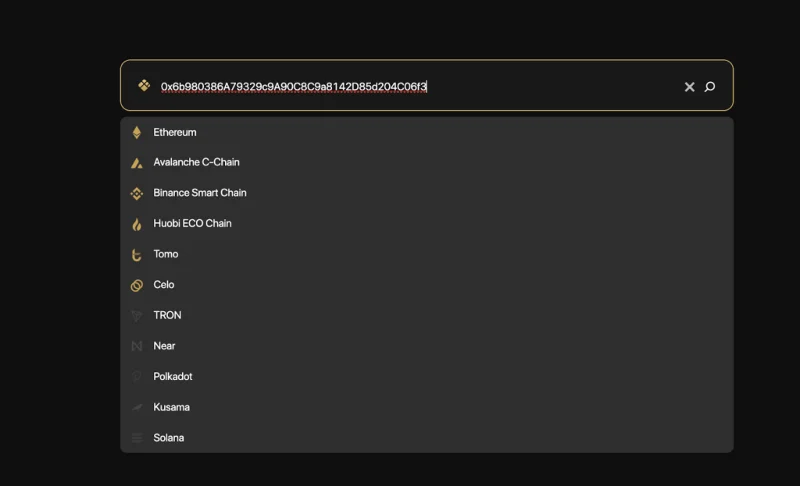Pick Solana in the chain list
The image size is (800, 486).
pos(427,438)
